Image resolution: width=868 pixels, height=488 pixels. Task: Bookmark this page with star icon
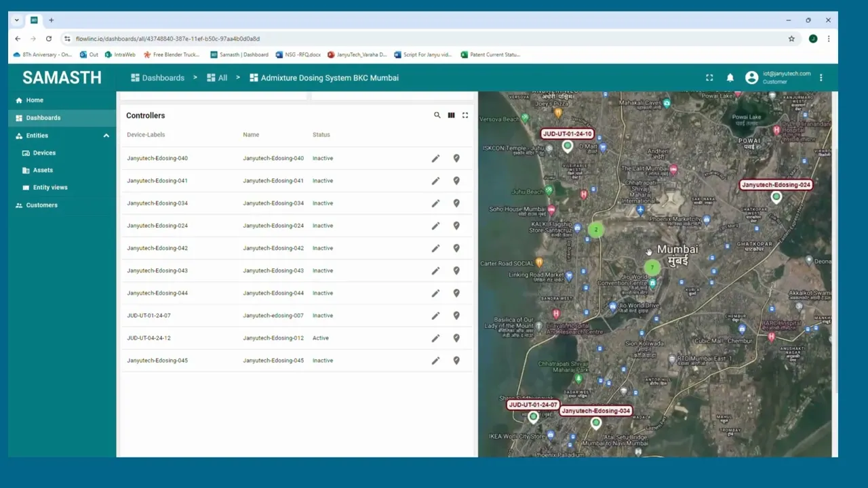point(791,39)
